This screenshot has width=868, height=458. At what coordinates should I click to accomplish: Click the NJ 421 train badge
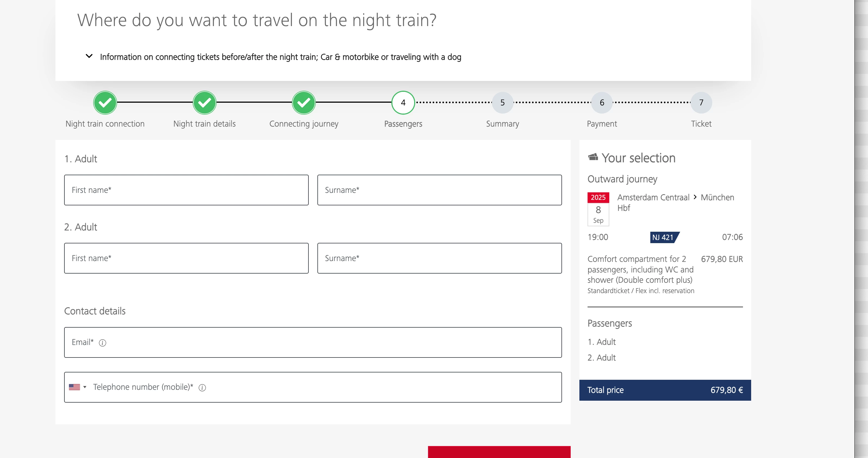[664, 237]
